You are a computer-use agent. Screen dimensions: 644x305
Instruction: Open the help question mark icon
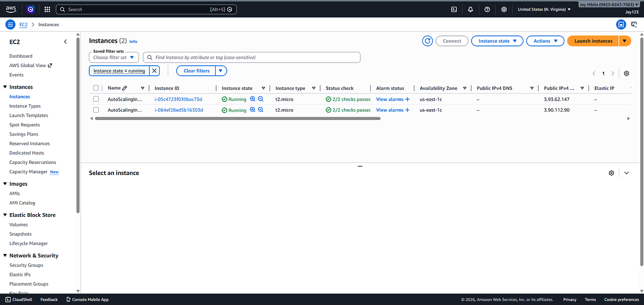(487, 9)
